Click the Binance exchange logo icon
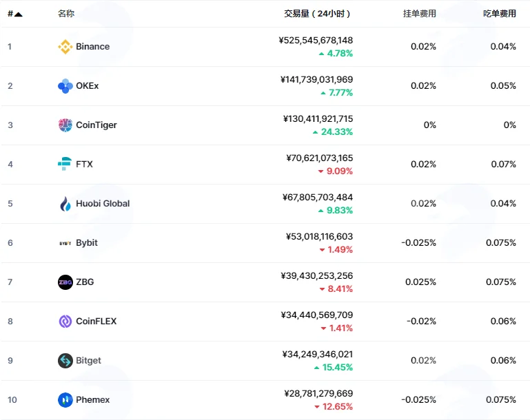The image size is (530, 420). pyautogui.click(x=65, y=47)
